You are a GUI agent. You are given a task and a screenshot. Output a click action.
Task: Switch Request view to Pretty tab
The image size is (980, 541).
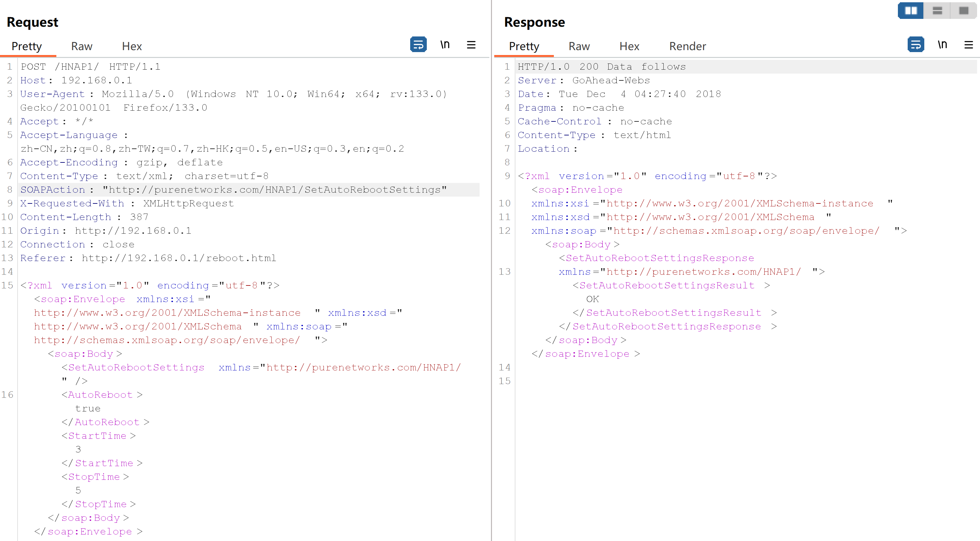point(27,46)
